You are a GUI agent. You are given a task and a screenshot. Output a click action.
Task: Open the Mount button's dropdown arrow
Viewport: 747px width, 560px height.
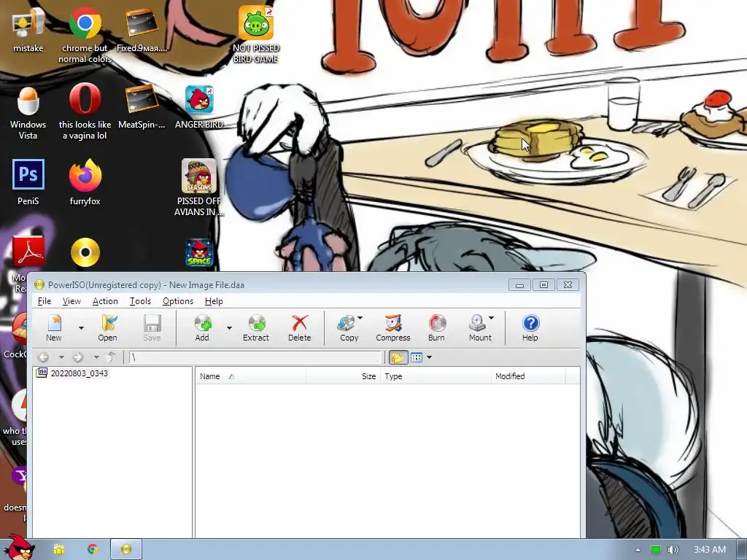pyautogui.click(x=491, y=318)
